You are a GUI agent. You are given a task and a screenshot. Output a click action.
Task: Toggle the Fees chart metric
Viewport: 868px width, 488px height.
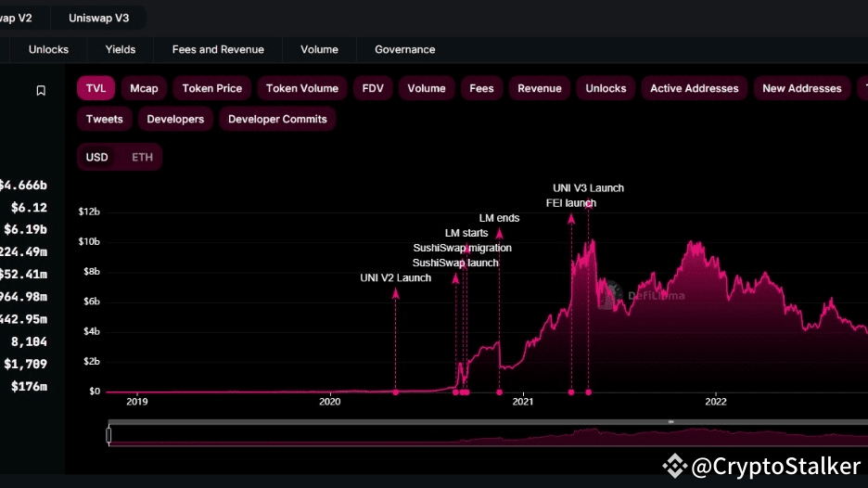point(481,88)
